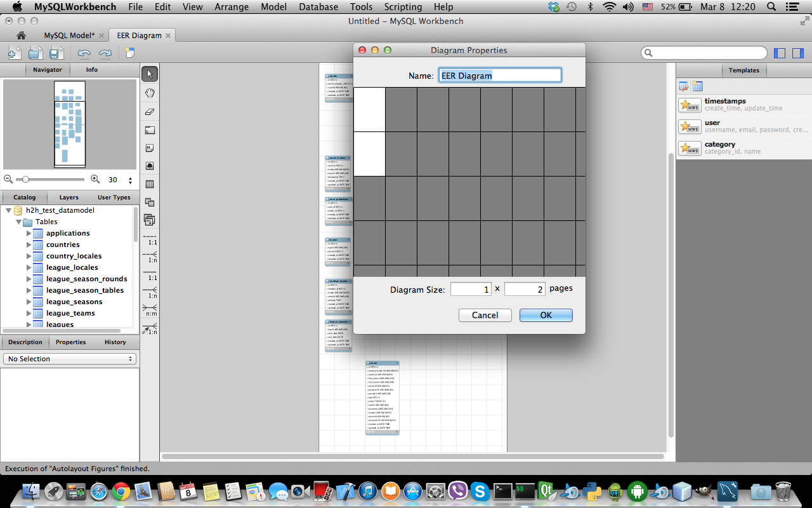Viewport: 812px width, 508px height.
Task: Select the new layer tool
Action: click(x=150, y=130)
